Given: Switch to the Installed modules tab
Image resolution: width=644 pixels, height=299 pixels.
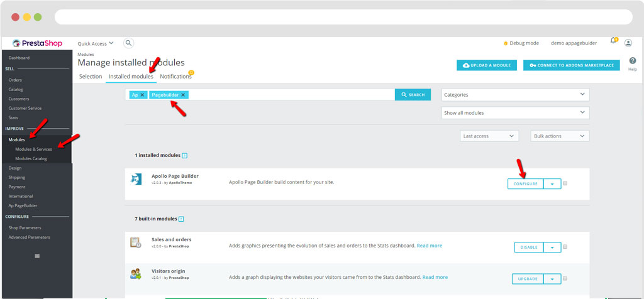Looking at the screenshot, I should pyautogui.click(x=131, y=76).
